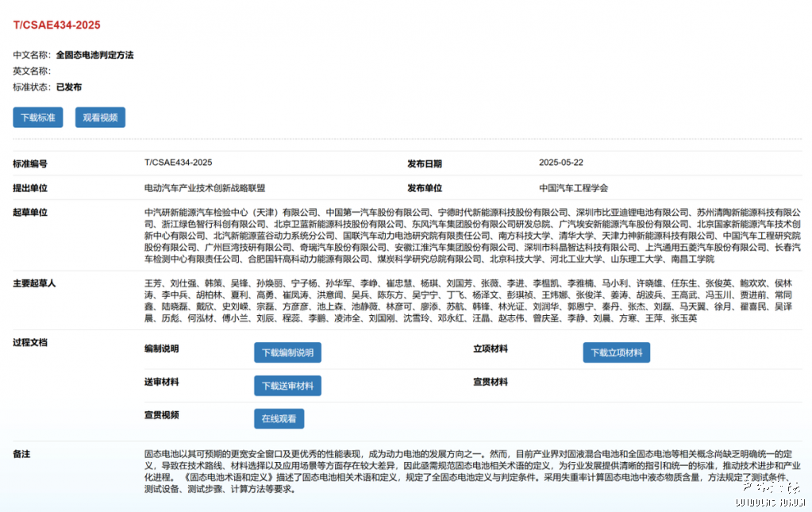
Task: Click the 立项材料 label
Action: click(x=491, y=348)
